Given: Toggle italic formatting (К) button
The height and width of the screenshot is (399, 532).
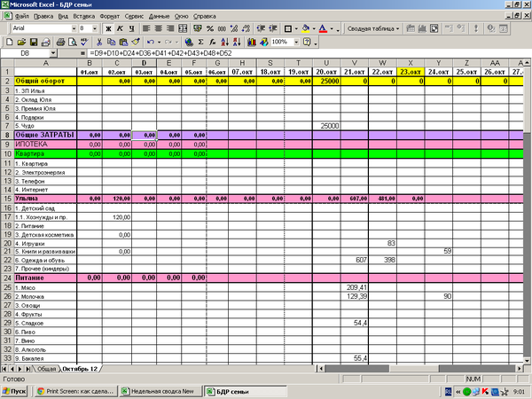Looking at the screenshot, I should (x=120, y=28).
